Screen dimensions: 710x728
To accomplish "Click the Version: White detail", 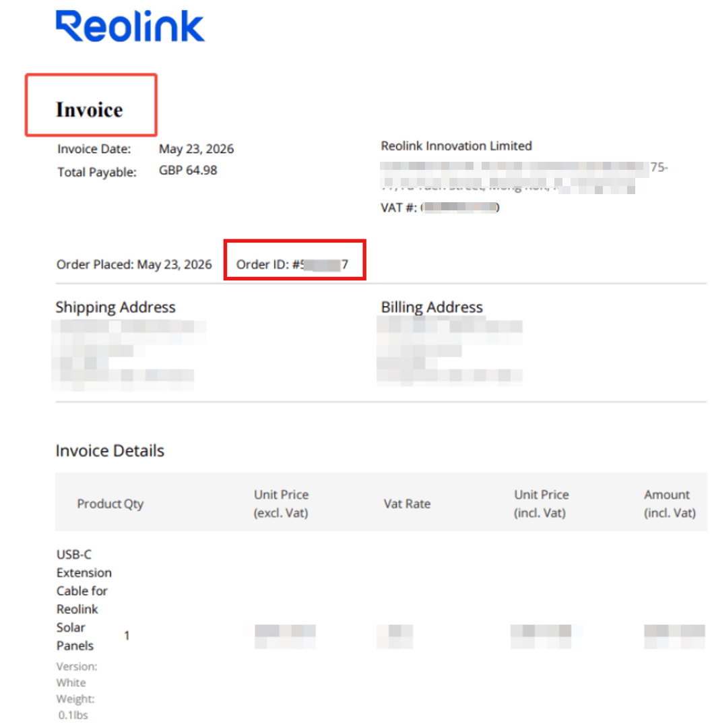I will (x=77, y=675).
